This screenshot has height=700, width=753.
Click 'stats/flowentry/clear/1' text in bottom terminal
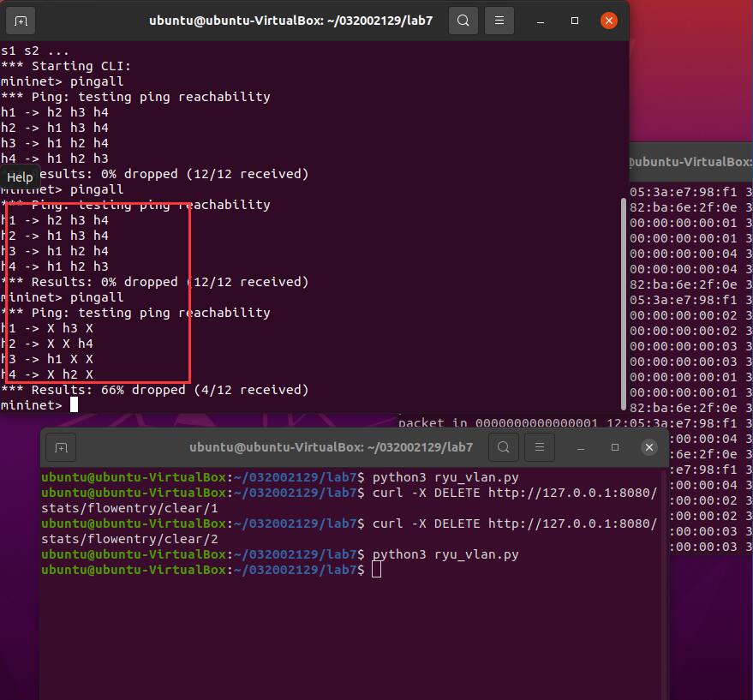[129, 508]
